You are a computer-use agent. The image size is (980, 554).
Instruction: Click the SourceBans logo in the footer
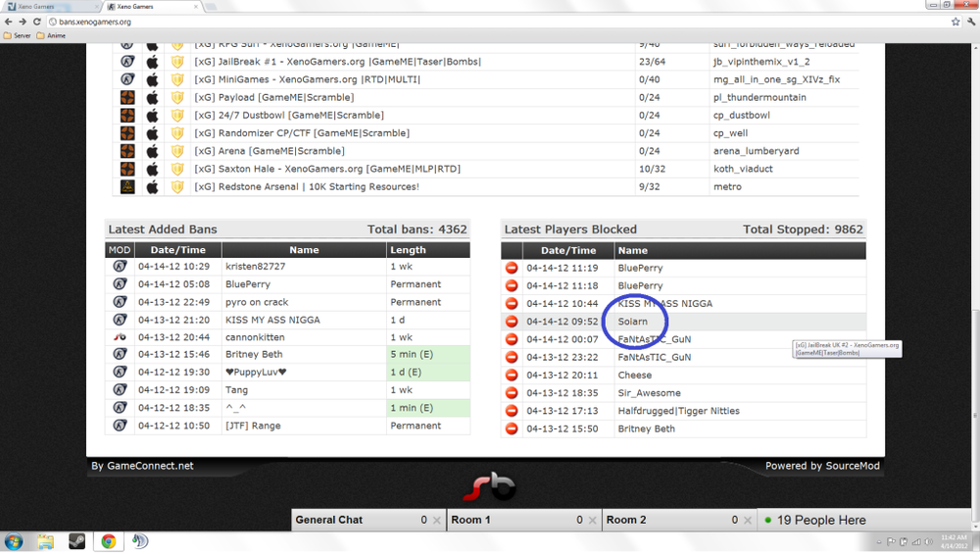click(490, 487)
